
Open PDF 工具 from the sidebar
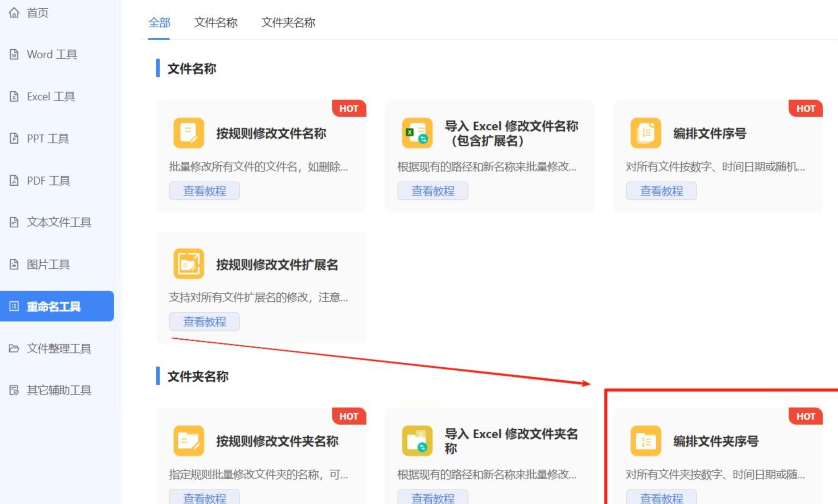[x=48, y=181]
